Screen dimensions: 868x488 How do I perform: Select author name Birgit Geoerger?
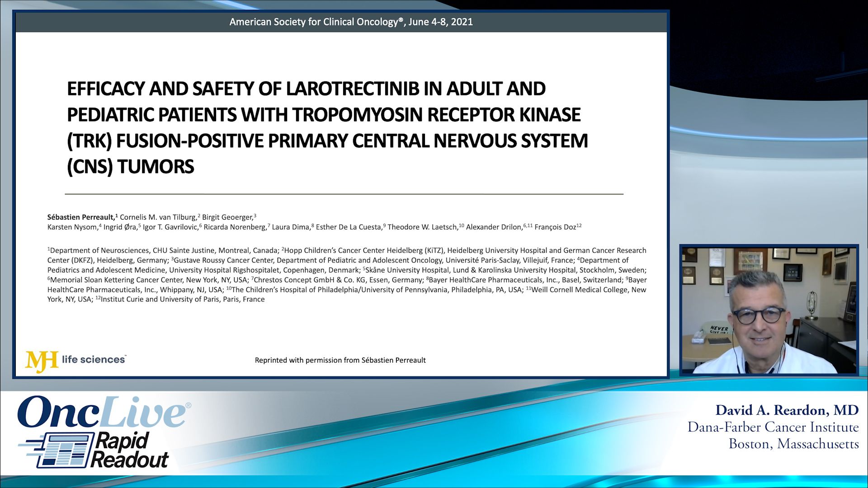tap(227, 217)
